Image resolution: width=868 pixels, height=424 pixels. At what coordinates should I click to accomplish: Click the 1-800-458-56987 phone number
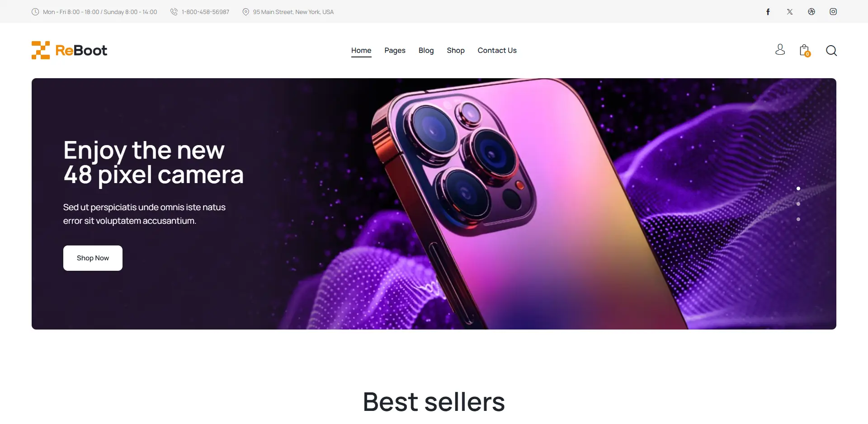205,12
